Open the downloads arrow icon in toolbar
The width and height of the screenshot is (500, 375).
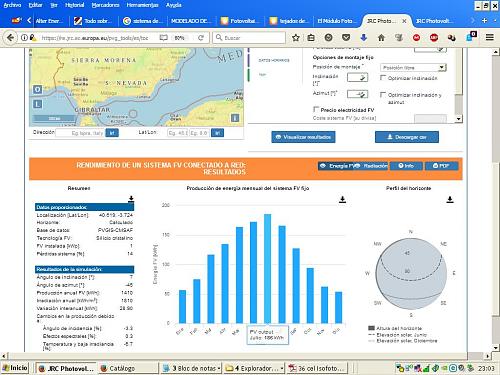pyautogui.click(x=364, y=38)
